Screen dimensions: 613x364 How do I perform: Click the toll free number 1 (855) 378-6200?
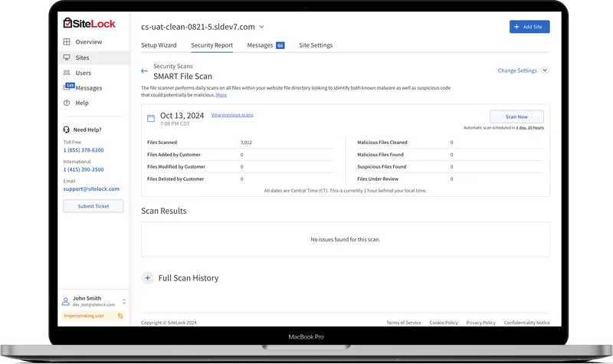[84, 150]
